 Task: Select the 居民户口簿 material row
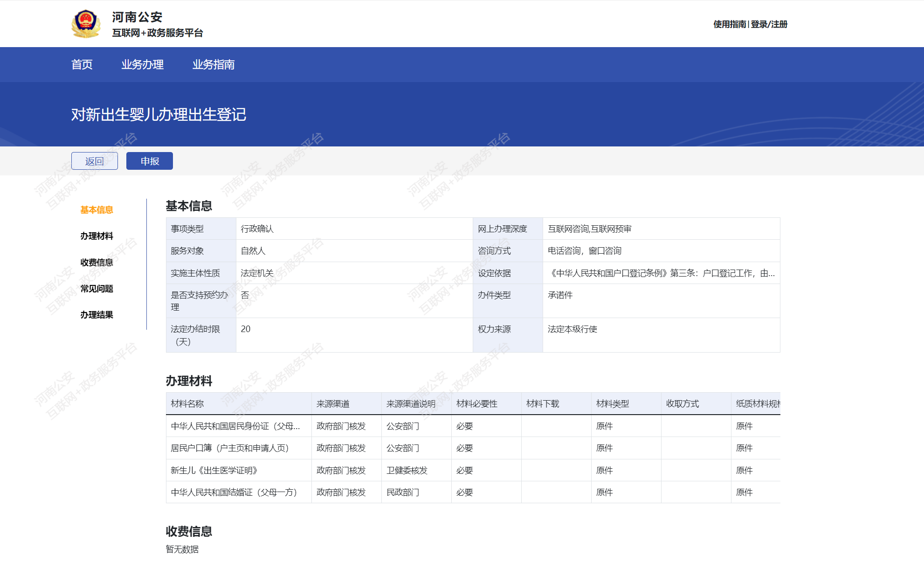pos(230,448)
